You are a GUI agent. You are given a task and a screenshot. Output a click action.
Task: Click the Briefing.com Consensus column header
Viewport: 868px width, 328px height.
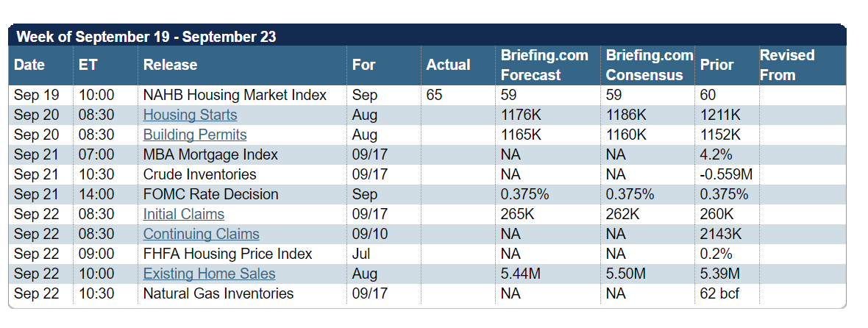(x=649, y=65)
